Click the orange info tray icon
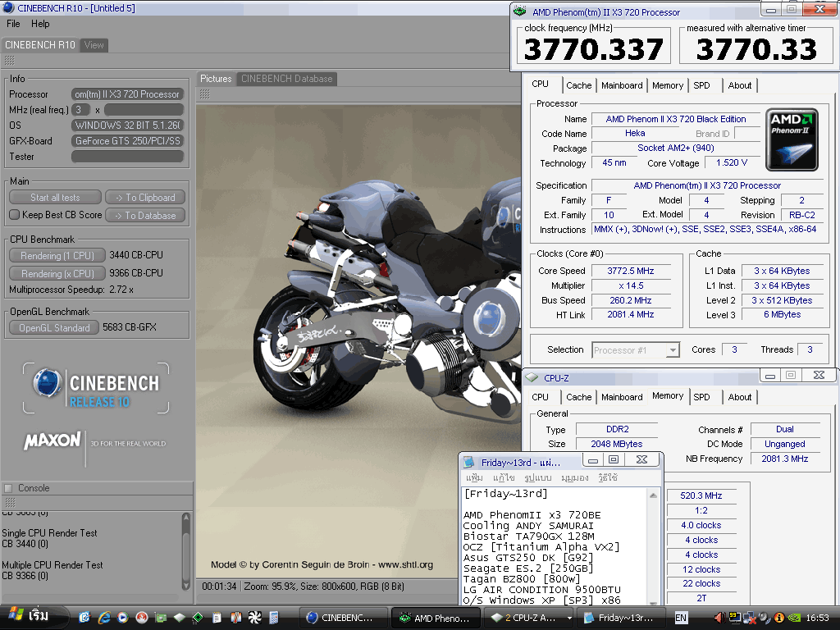Image resolution: width=840 pixels, height=630 pixels. 779,618
